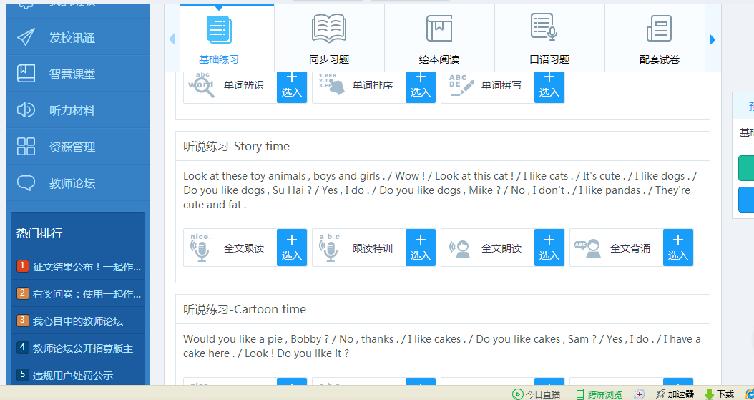Toggle 选入 for 单词排序 exercise
The height and width of the screenshot is (400, 754).
click(420, 85)
